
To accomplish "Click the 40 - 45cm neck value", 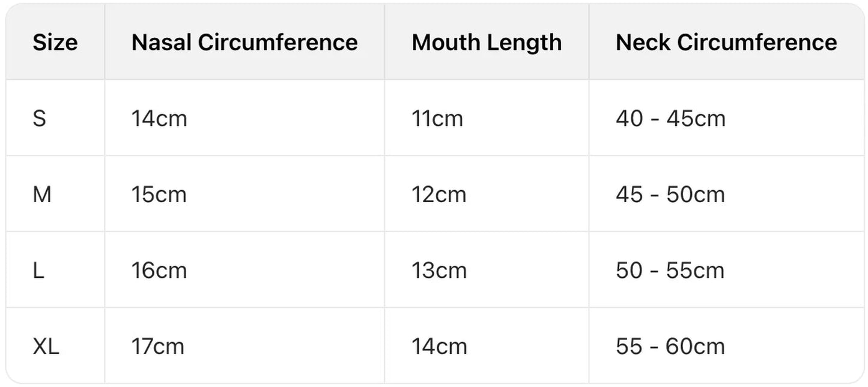I will click(670, 118).
